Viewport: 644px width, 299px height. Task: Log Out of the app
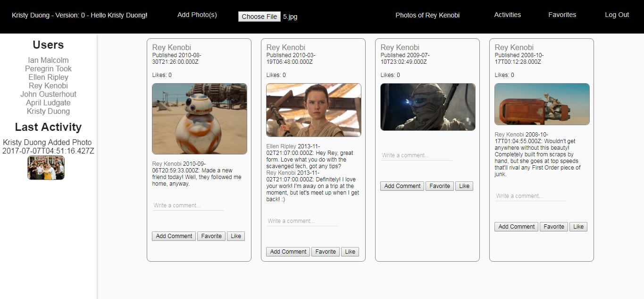coord(617,15)
